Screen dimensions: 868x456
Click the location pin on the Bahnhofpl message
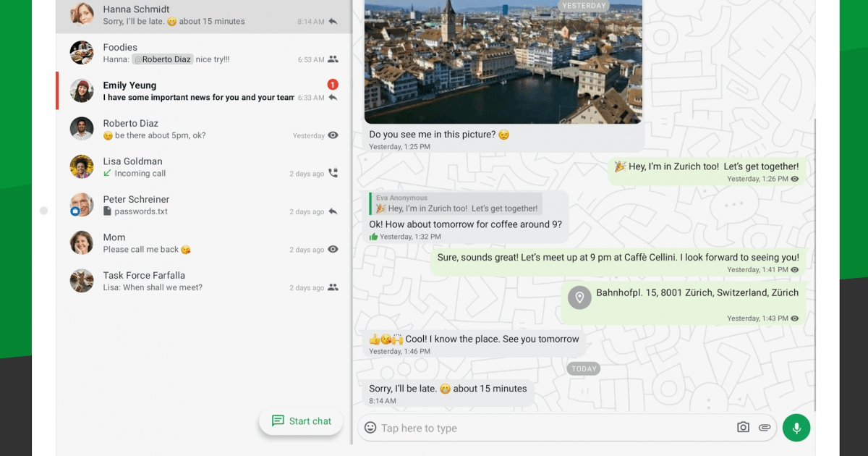pos(579,297)
